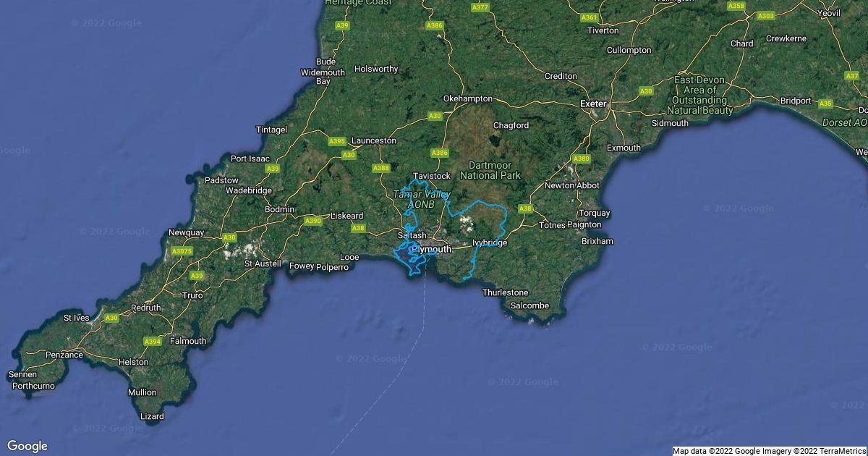Click the A38 road shield near Liskeard
868x456 pixels.
(358, 228)
